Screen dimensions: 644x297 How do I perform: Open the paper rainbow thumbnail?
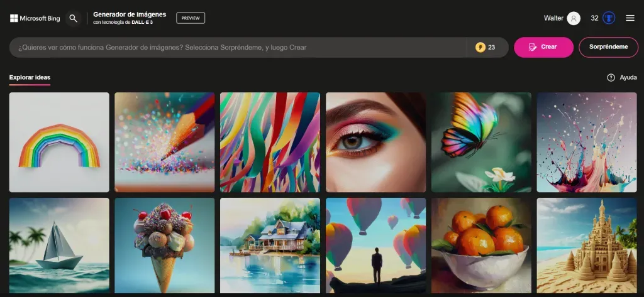click(59, 143)
